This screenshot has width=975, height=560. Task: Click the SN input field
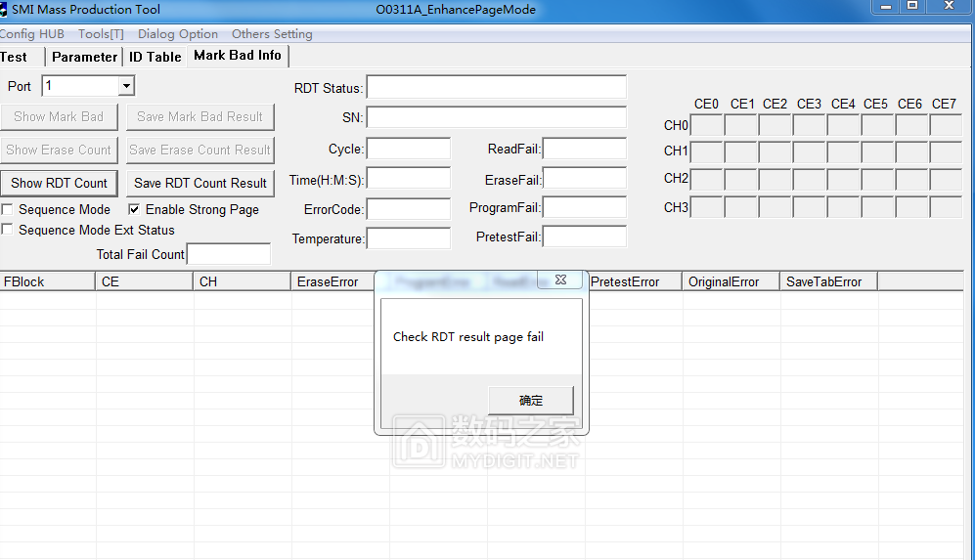(496, 117)
